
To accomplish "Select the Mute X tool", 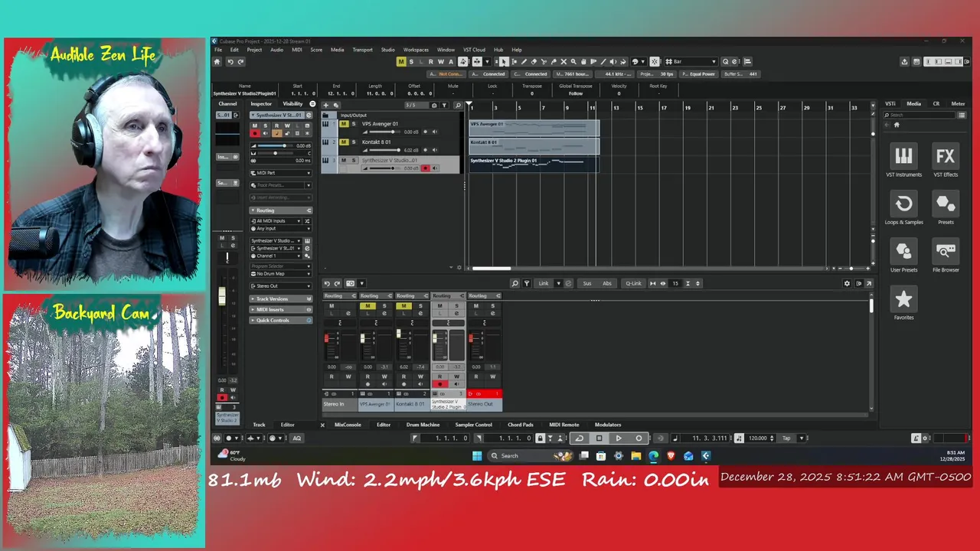I will click(563, 61).
